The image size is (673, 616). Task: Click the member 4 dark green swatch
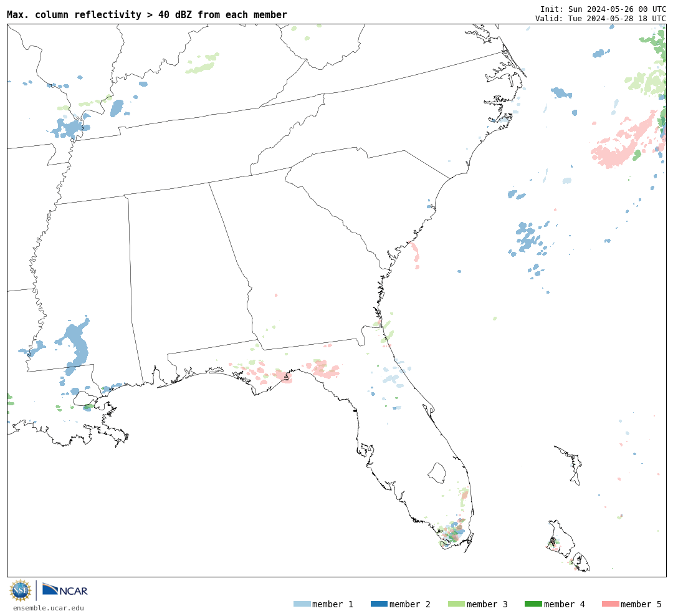533,604
